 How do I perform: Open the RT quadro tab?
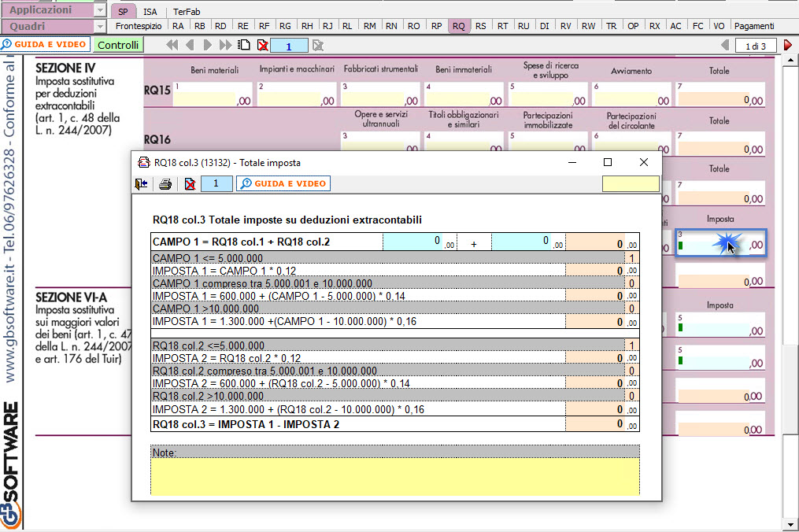502,26
